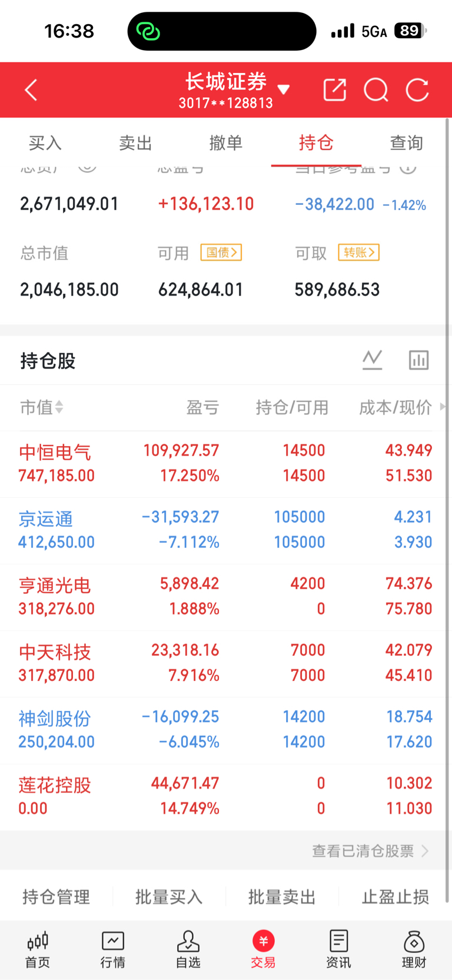Open 行情 market icon in bottom bar

[x=113, y=949]
